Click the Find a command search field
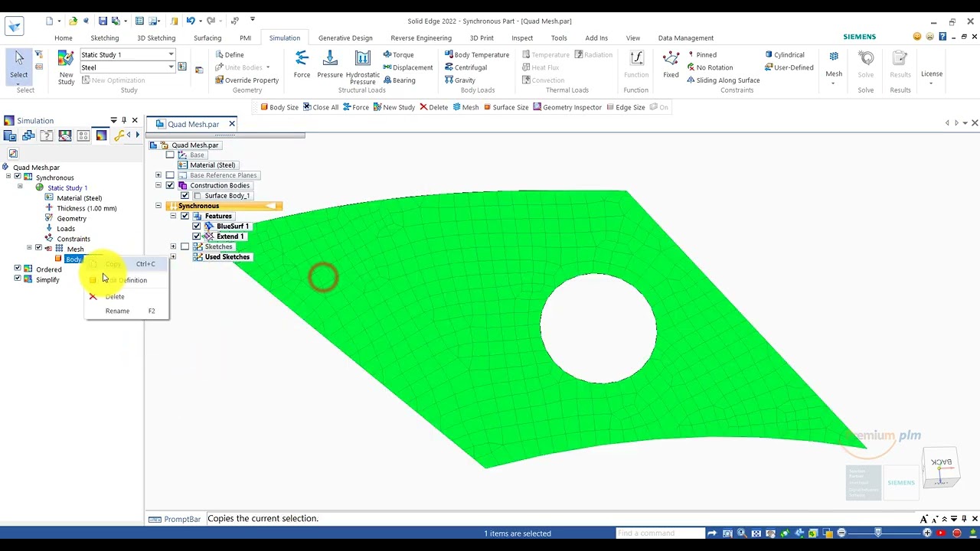The height and width of the screenshot is (551, 980). [660, 533]
